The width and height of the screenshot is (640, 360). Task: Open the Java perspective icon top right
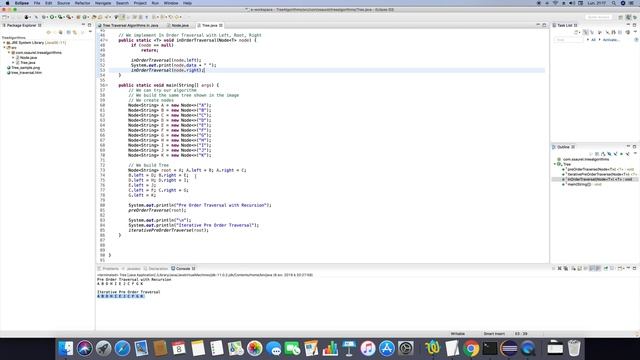[x=629, y=17]
